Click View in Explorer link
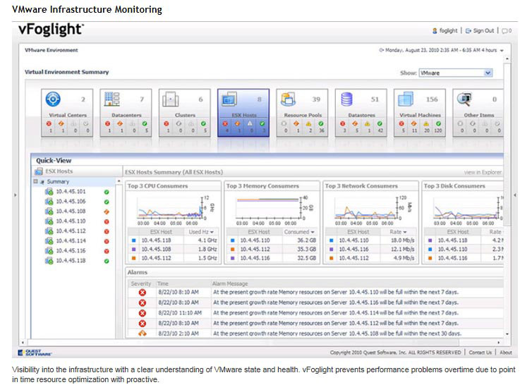This screenshot has width=532, height=392. coord(483,172)
